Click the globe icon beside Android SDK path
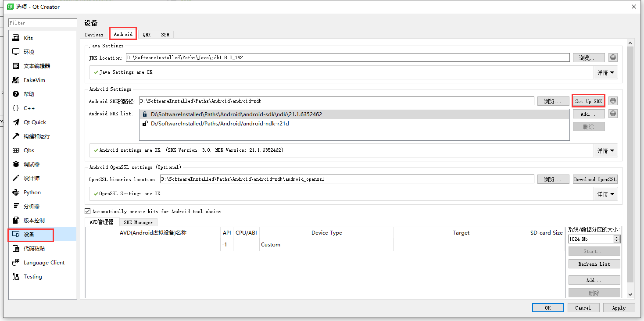The height and width of the screenshot is (321, 644). (612, 100)
